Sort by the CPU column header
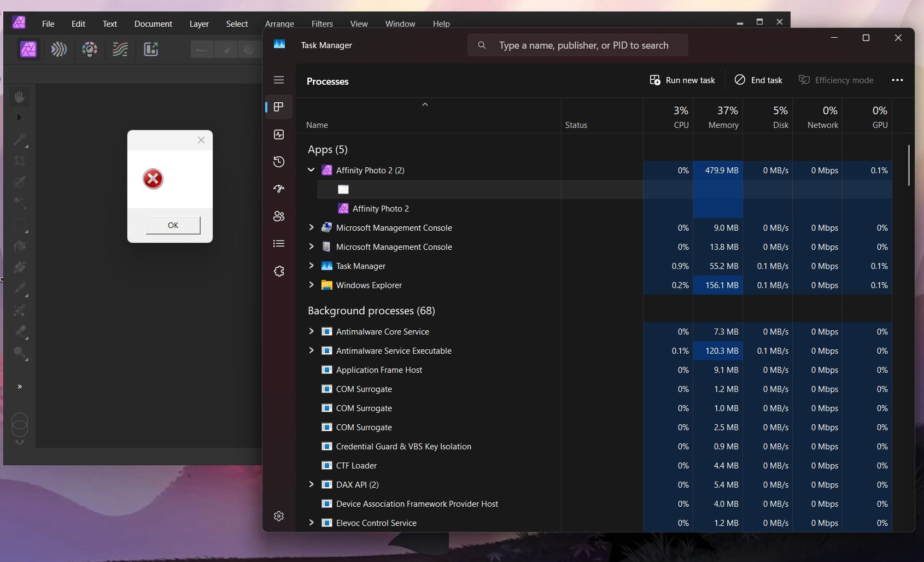The image size is (924, 562). coord(668,116)
